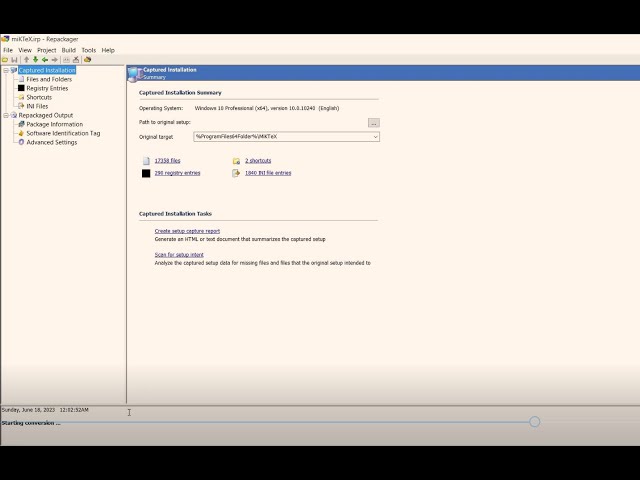
Task: Click the stop build toolbar icon with X
Action: pos(76,60)
